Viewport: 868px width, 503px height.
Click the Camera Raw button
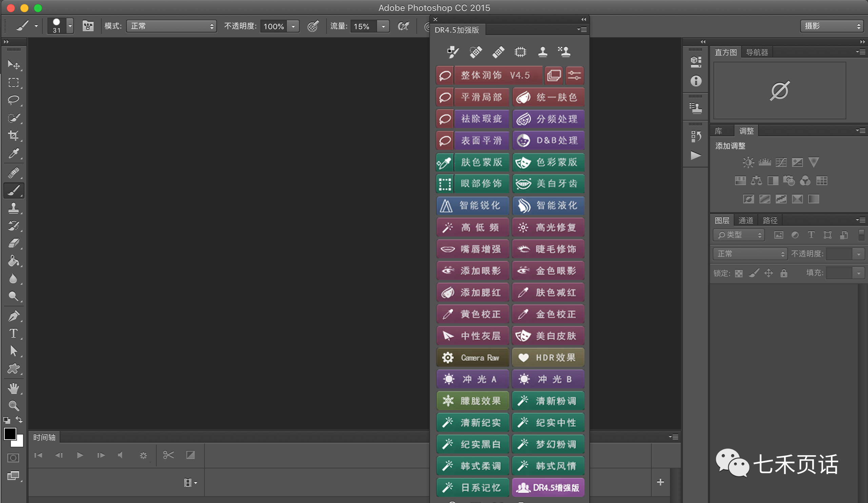(x=473, y=358)
